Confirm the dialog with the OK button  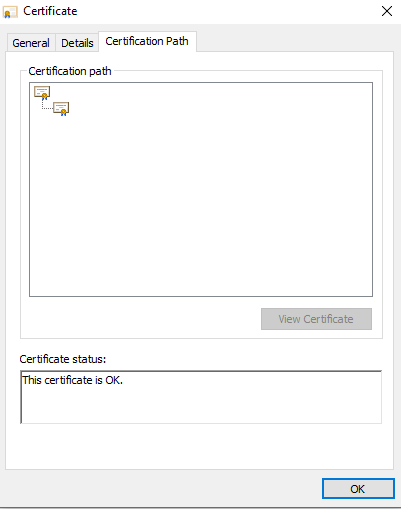[358, 489]
